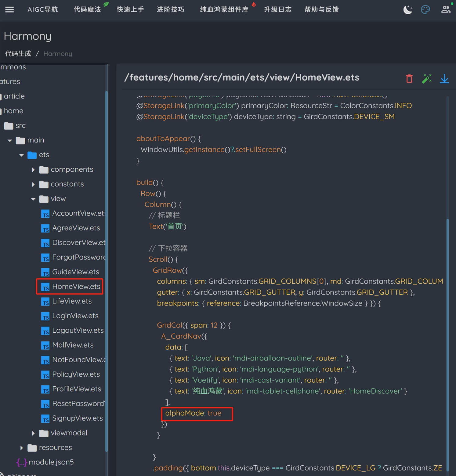Collapse the main folder arrow
Screen dimensions: 456x476
[x=10, y=141]
